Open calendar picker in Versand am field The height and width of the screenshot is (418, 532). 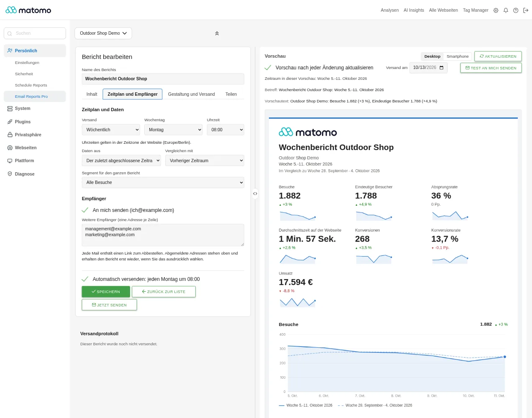[x=441, y=68]
